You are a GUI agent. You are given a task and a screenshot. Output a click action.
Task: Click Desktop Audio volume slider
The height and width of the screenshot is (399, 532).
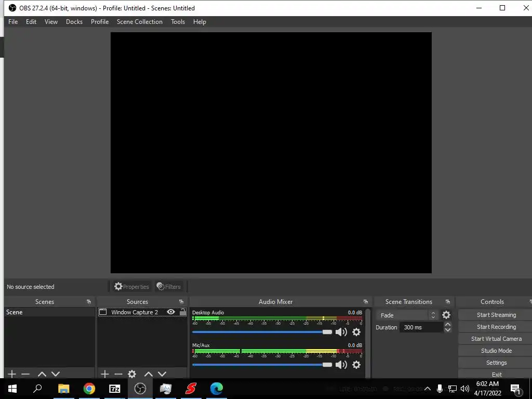[262, 332]
